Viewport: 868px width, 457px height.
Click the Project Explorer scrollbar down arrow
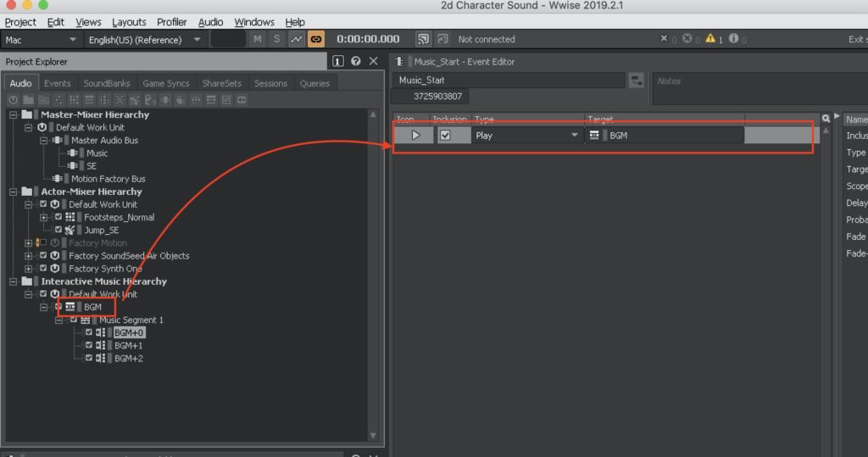(x=373, y=436)
